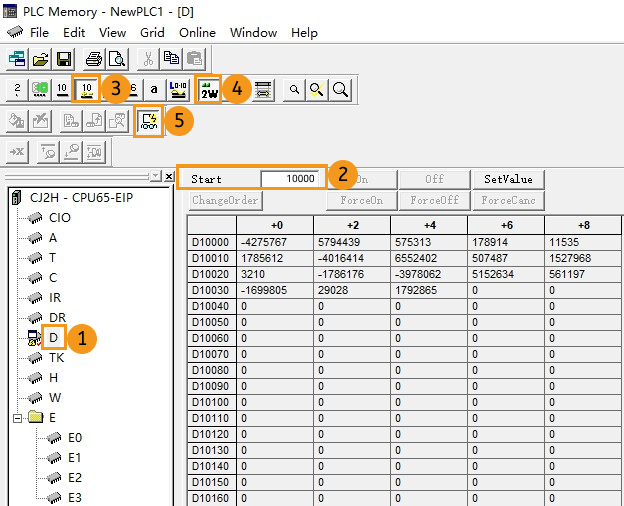Click the Copy icon in the toolbar
Screen dimensions: 624x506
pos(171,59)
